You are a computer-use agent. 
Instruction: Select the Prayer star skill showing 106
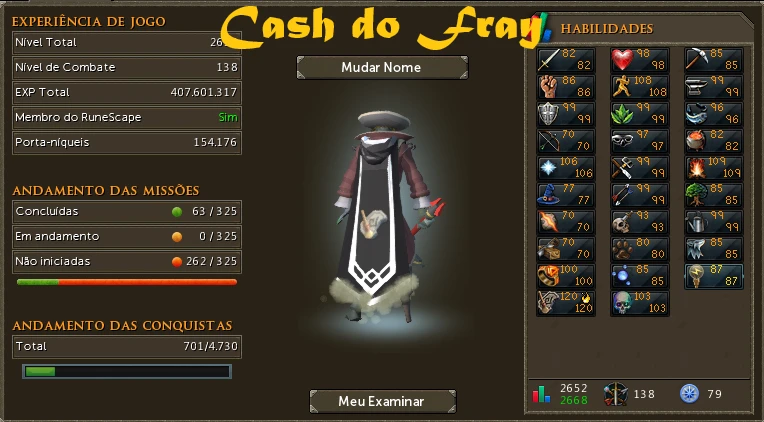pos(566,167)
